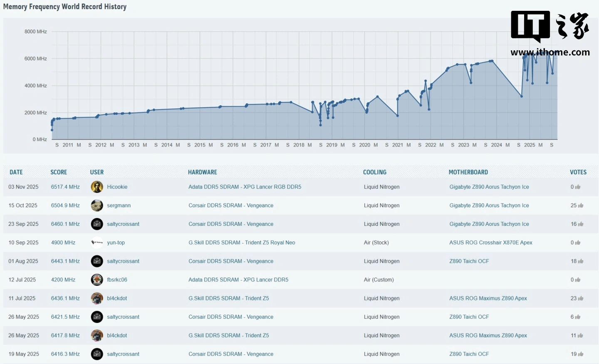Click thumbs-up icon with 25 votes

pyautogui.click(x=581, y=206)
